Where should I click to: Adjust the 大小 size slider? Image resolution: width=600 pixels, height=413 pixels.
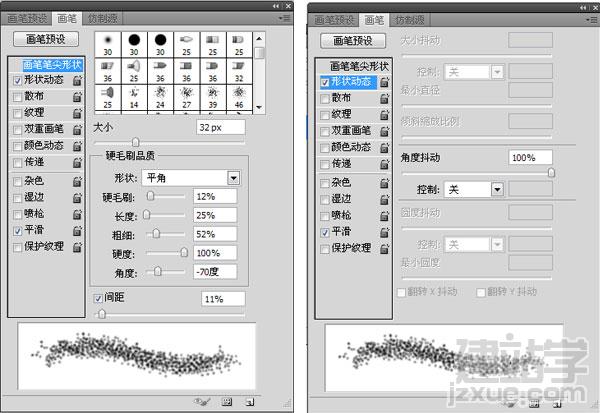[x=135, y=142]
